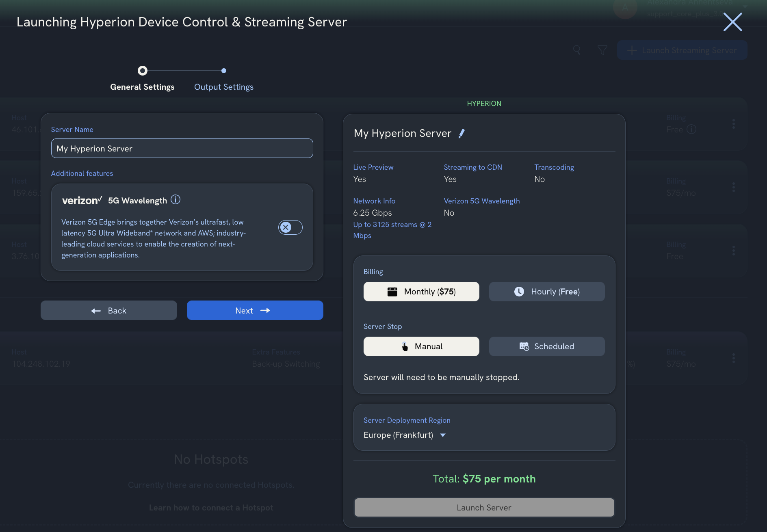This screenshot has width=767, height=532.
Task: Open the kebab menu on the $75/mo host row
Action: [734, 187]
